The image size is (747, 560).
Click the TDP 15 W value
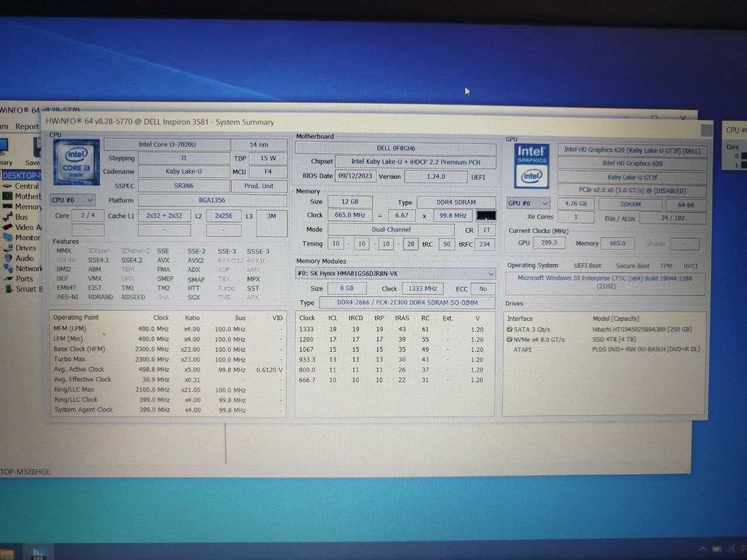268,158
